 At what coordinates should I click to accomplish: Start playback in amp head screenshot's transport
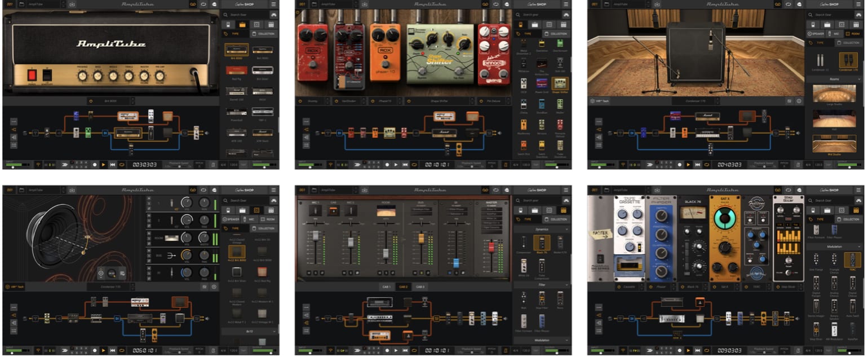[104, 165]
